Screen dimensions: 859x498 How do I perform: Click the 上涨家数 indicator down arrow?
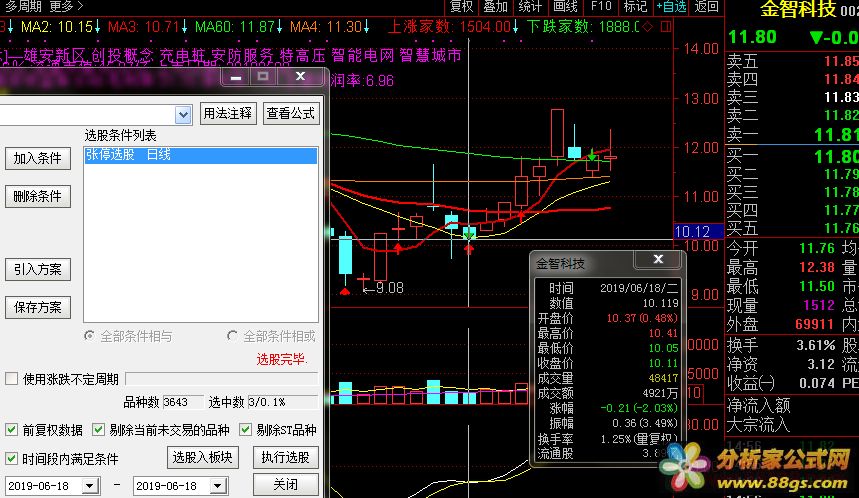(x=516, y=26)
